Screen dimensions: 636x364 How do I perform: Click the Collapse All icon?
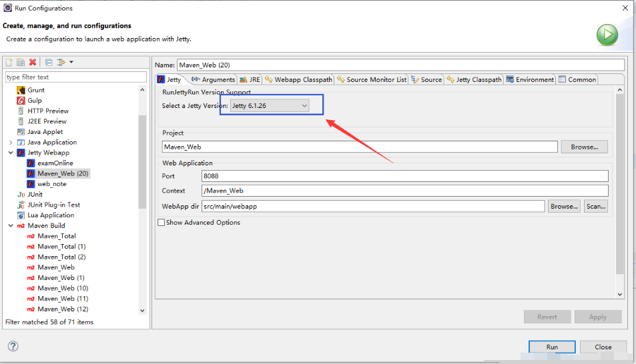pos(49,62)
